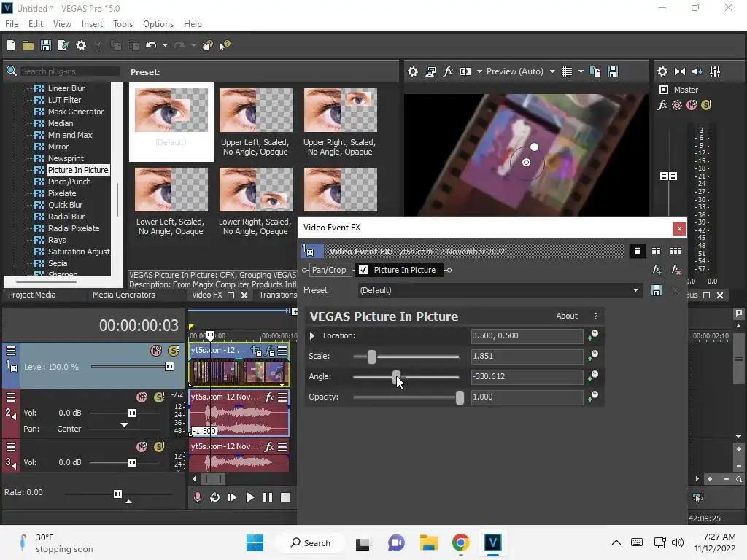Viewport: 747px width, 560px height.
Task: Click the Scale value field 1.851
Action: [x=527, y=356]
